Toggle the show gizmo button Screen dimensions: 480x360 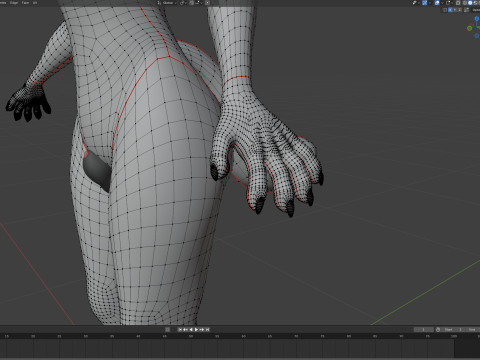pos(424,3)
